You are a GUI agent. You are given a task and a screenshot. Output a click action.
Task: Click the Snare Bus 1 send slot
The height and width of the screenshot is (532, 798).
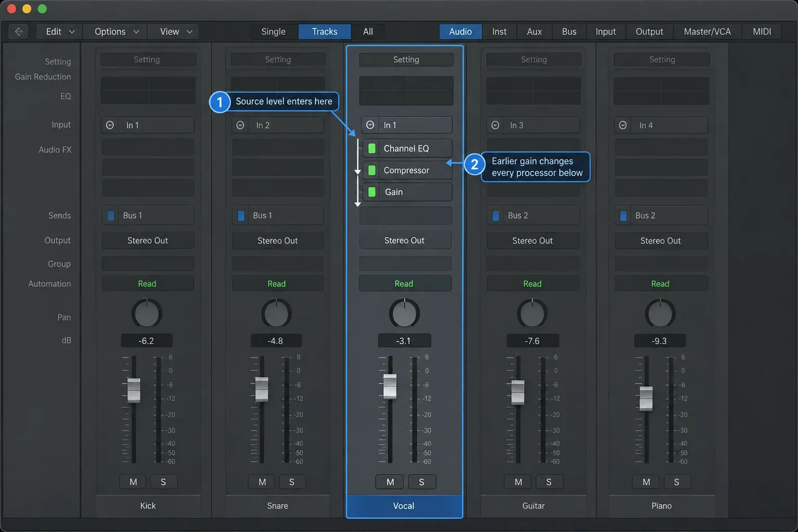tap(277, 216)
